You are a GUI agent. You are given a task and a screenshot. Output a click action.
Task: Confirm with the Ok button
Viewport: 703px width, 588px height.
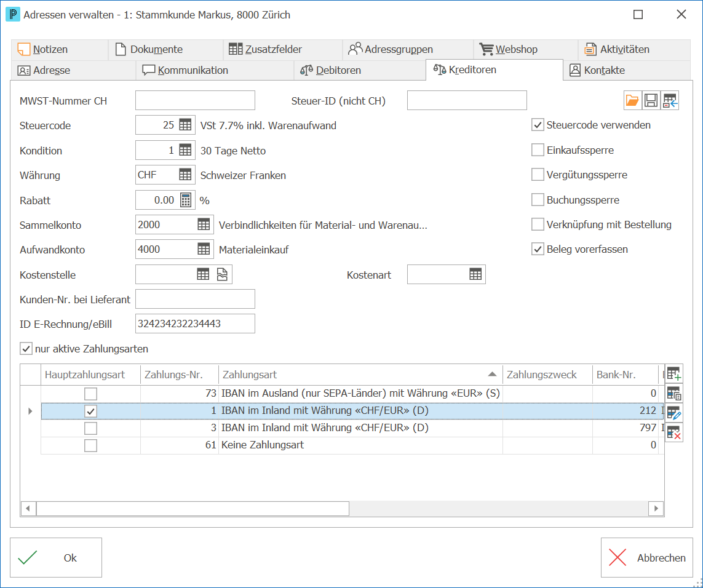click(56, 557)
